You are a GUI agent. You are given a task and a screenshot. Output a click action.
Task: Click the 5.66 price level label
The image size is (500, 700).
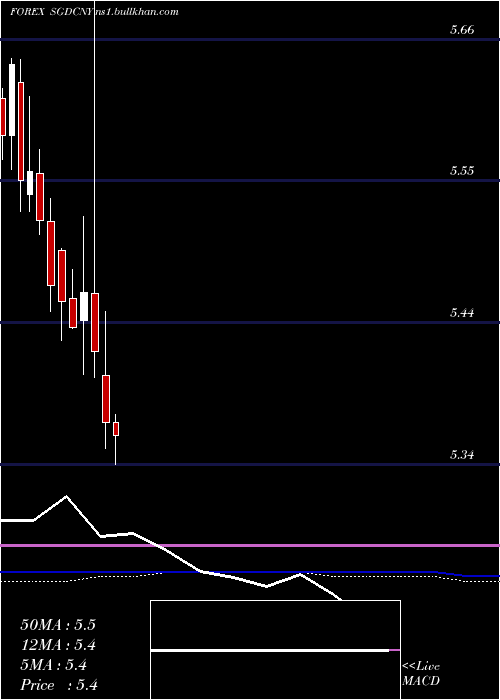click(462, 30)
